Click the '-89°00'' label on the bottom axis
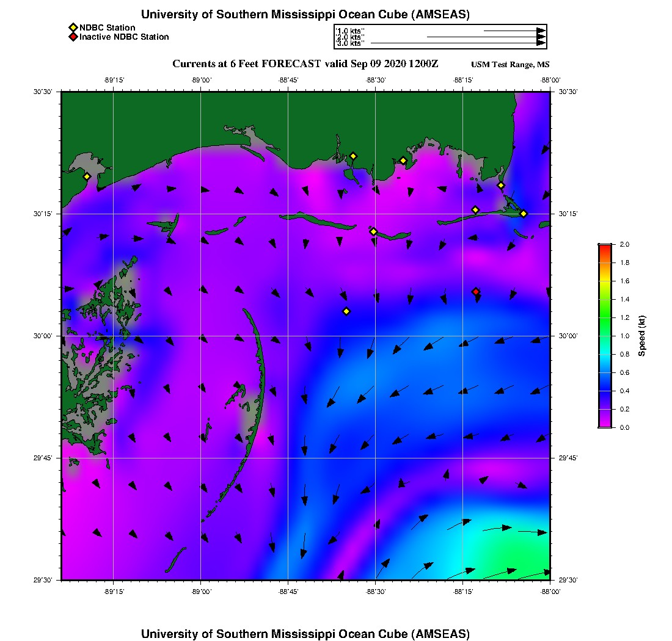 202,592
